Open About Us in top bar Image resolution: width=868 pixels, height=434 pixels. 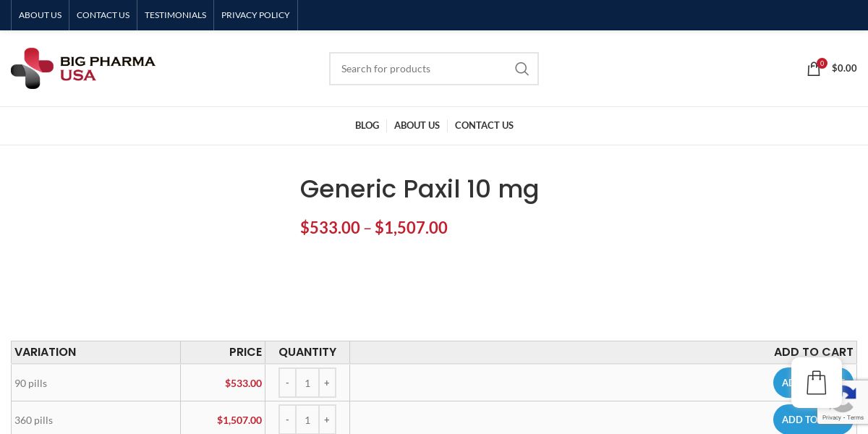(41, 15)
